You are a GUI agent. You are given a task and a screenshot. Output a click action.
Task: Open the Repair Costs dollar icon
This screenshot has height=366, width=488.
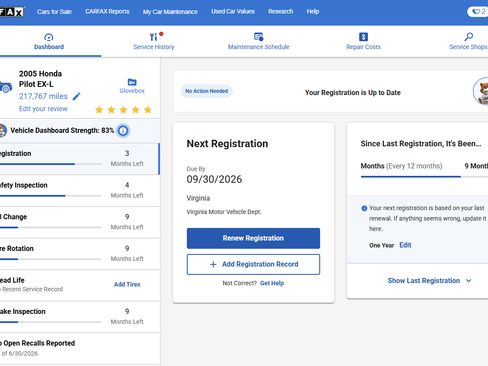[363, 37]
